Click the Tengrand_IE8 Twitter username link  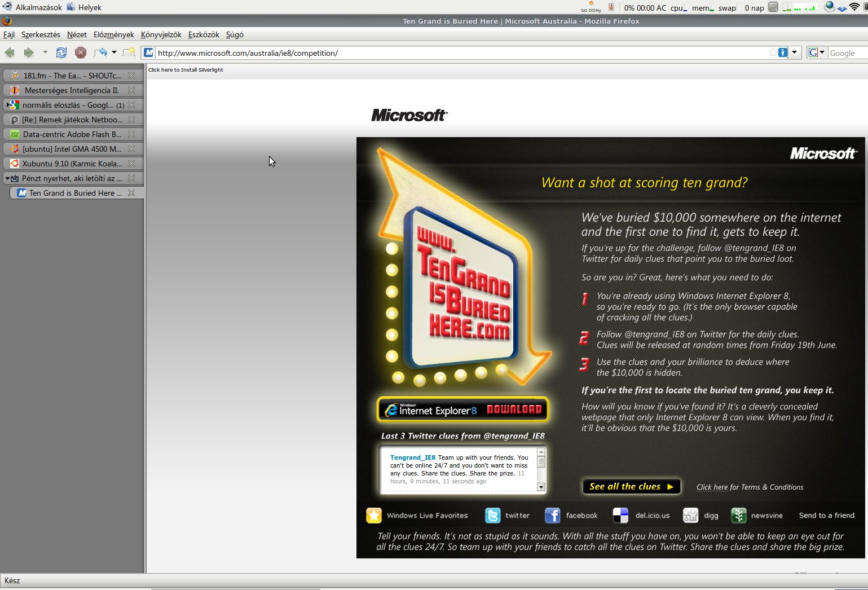[x=413, y=457]
